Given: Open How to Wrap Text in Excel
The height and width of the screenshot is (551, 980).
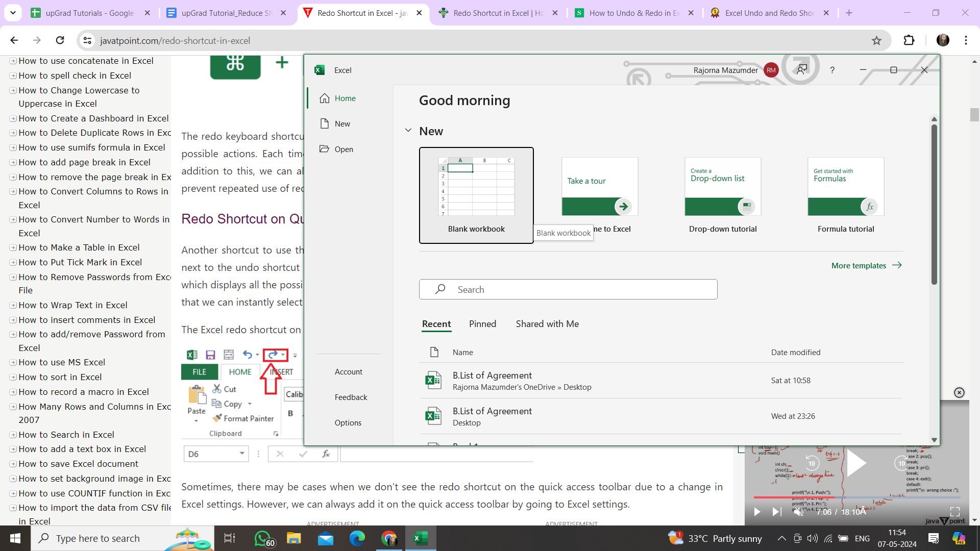Looking at the screenshot, I should (73, 305).
